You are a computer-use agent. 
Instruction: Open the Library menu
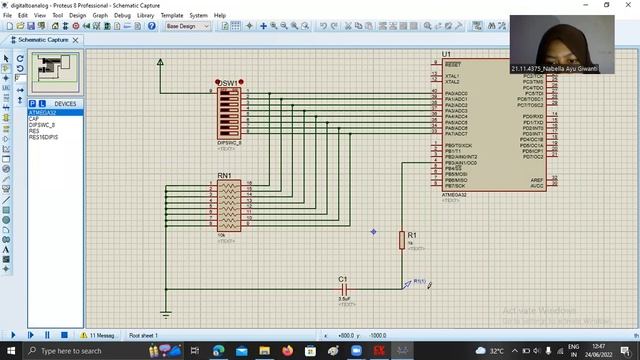pyautogui.click(x=145, y=15)
